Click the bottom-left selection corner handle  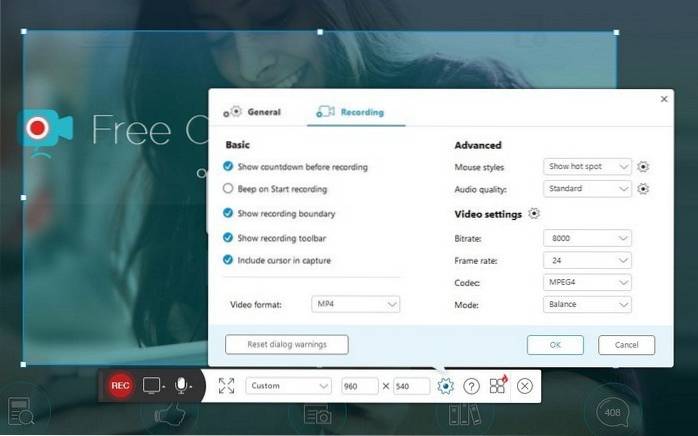click(23, 364)
